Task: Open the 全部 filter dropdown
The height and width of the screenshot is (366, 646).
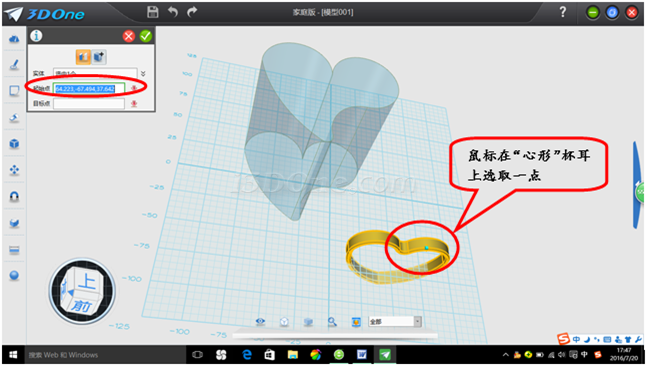Action: click(395, 321)
